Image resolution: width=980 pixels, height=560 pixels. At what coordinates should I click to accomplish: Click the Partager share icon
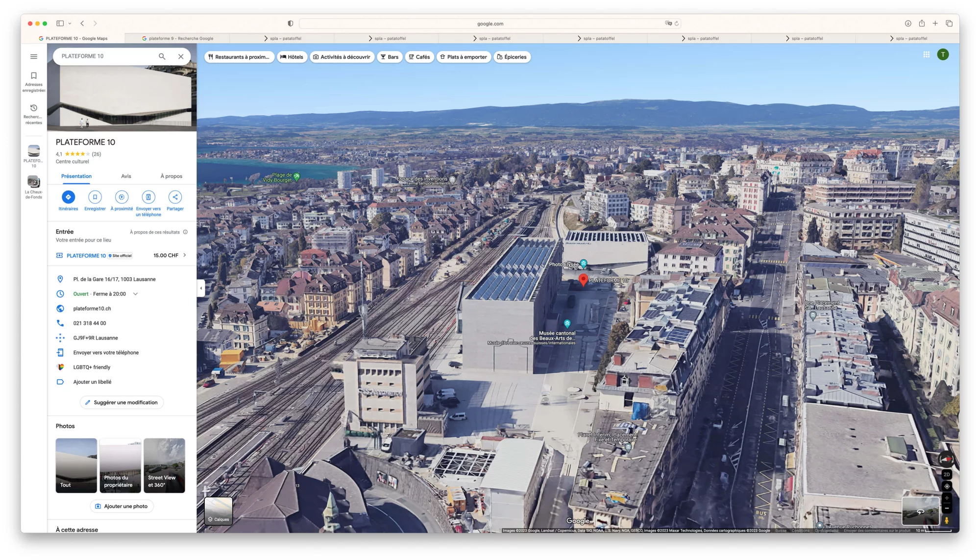click(175, 197)
